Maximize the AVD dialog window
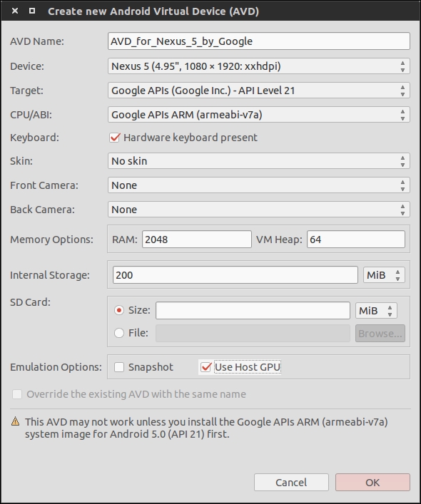The image size is (421, 504). click(x=32, y=11)
